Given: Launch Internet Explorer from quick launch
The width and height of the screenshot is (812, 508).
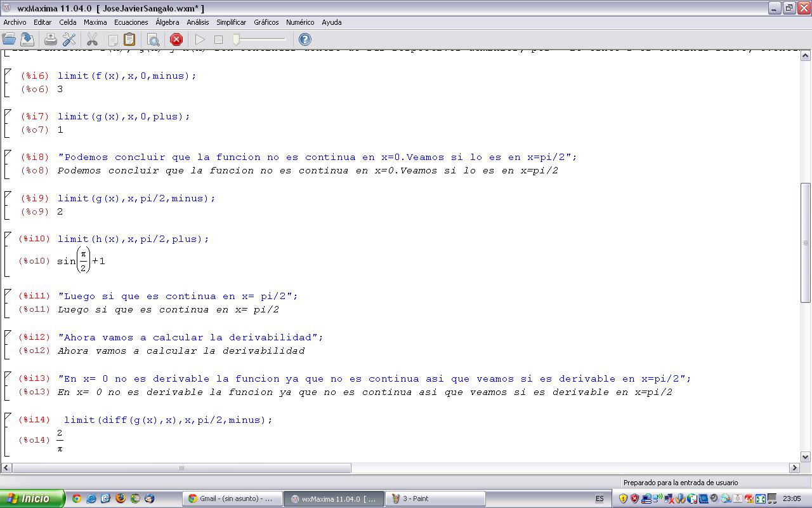Looking at the screenshot, I should (91, 498).
